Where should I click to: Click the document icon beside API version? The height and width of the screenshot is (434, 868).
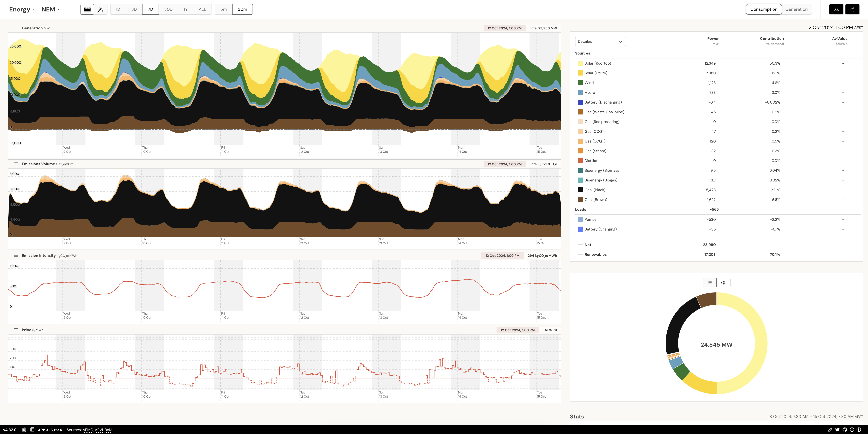(x=32, y=430)
